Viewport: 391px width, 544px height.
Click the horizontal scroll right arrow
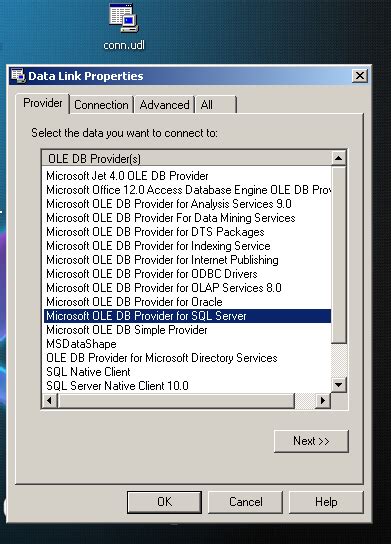pyautogui.click(x=323, y=401)
